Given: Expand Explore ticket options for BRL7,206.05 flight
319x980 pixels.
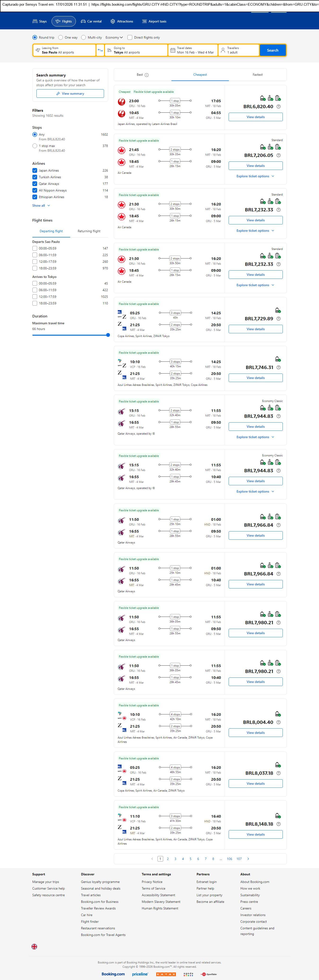Looking at the screenshot, I should click(x=255, y=176).
